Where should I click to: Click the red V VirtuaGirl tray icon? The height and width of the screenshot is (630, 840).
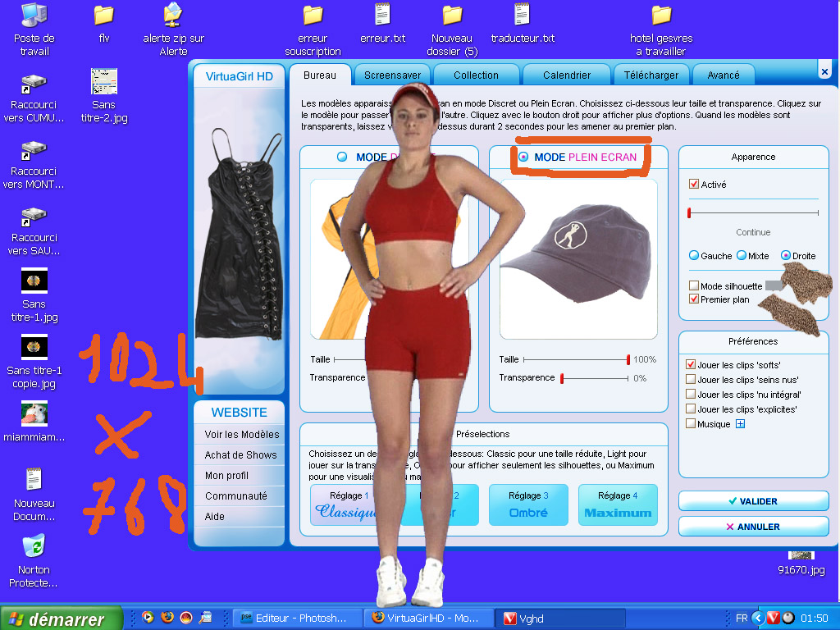[773, 618]
